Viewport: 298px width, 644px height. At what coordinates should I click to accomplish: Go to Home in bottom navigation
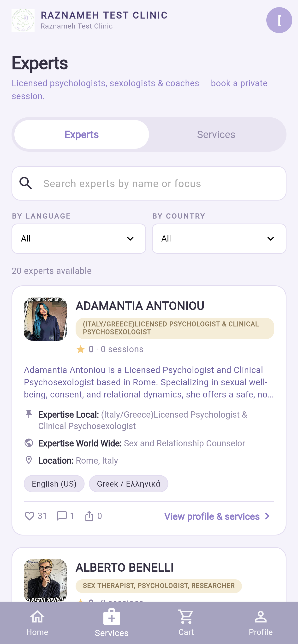[x=37, y=622]
